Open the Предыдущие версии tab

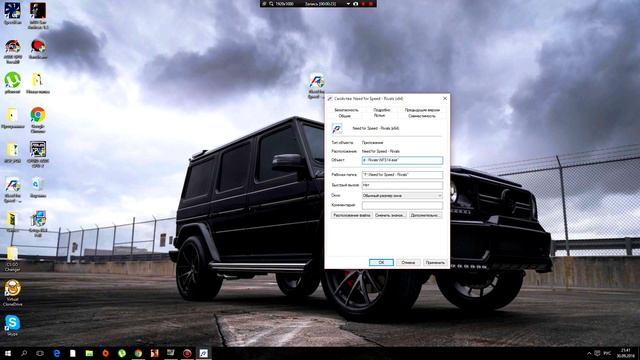point(422,110)
